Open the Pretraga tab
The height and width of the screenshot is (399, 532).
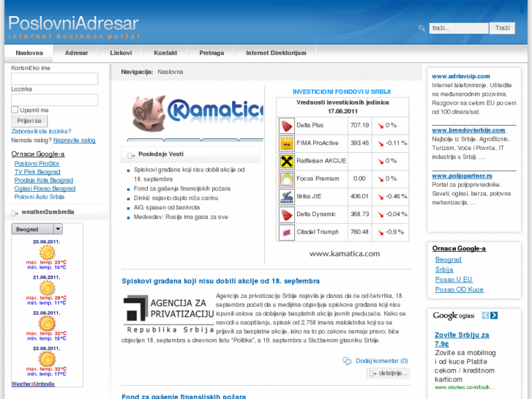211,53
